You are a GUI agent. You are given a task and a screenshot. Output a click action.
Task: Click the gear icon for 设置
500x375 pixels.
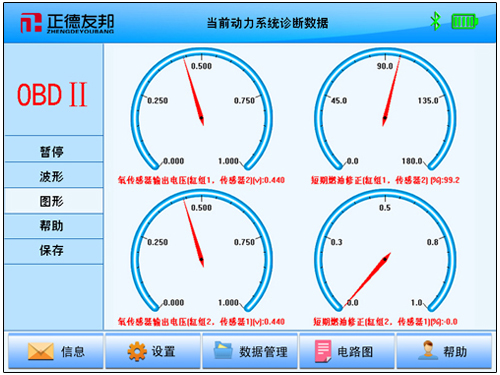coord(137,352)
